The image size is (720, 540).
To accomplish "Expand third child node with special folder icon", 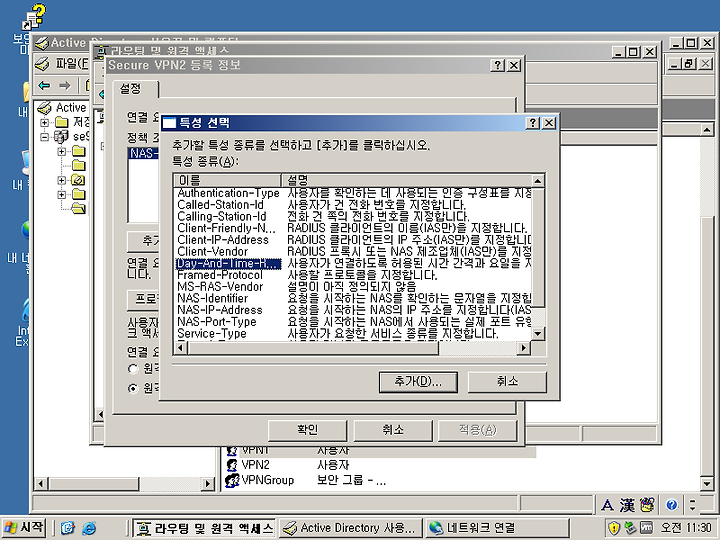I will pos(62,180).
